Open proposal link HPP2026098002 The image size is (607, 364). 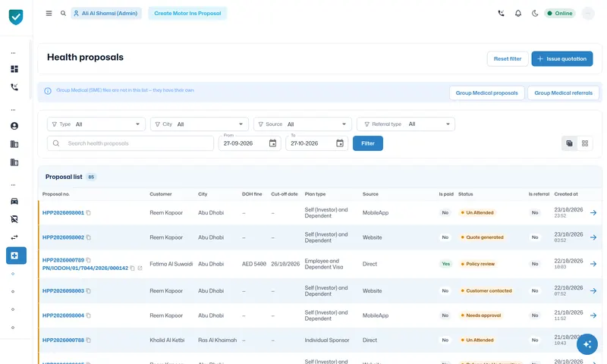coord(63,237)
